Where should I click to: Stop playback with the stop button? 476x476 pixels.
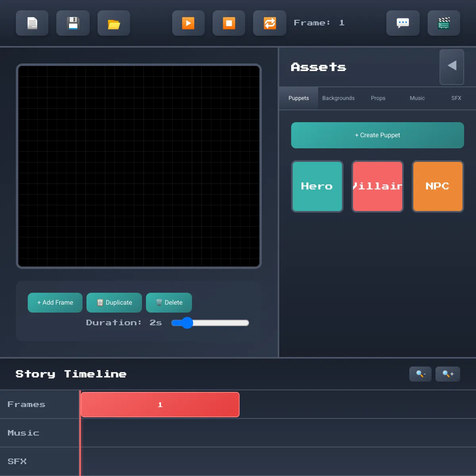click(x=229, y=23)
